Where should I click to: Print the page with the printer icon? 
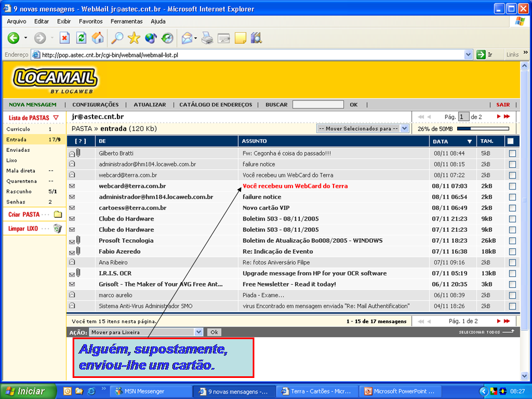(x=207, y=38)
